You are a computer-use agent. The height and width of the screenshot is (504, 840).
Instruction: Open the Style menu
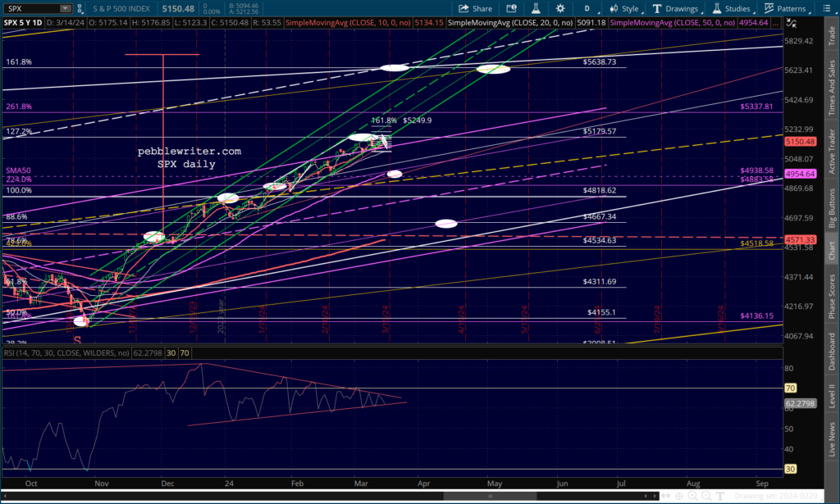[x=624, y=8]
